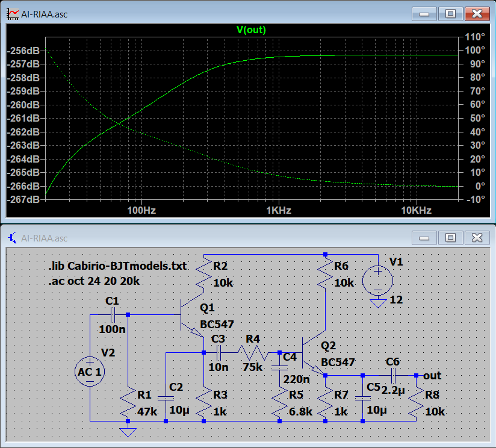Screen dimensions: 496x448
Task: Click the 1KHz frequency axis label
Action: [279, 210]
